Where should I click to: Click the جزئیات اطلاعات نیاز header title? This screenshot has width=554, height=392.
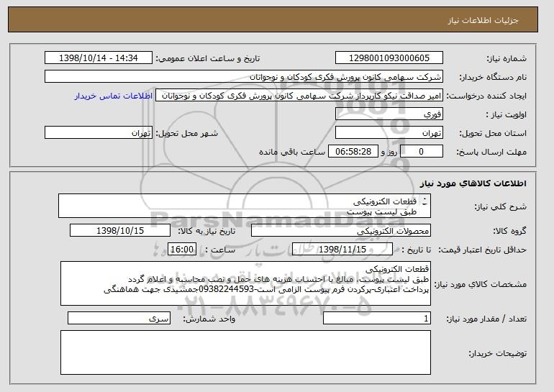483,20
